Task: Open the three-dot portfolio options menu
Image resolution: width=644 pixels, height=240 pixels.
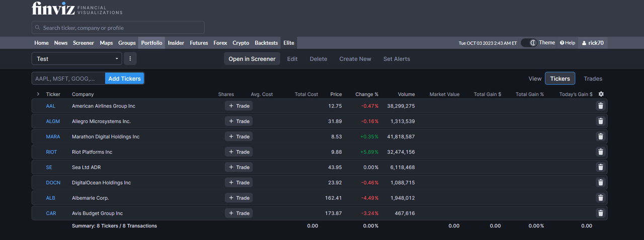Action: [x=130, y=59]
